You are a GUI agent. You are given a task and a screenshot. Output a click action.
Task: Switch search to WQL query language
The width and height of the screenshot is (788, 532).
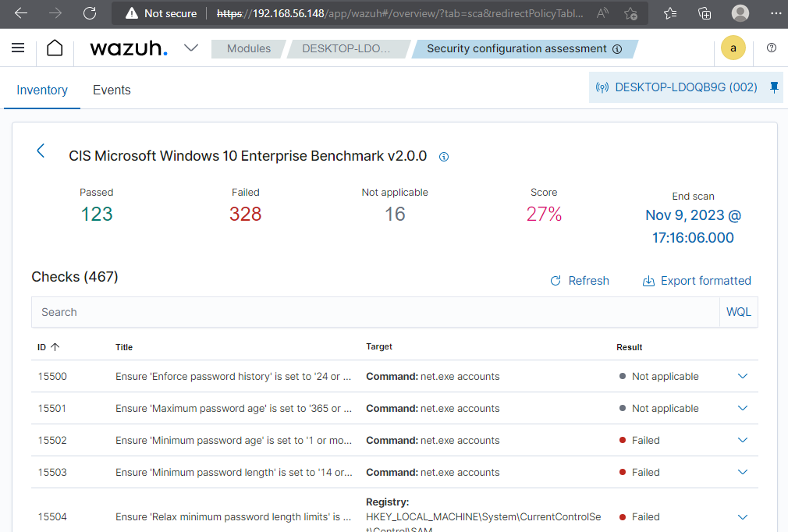point(738,311)
